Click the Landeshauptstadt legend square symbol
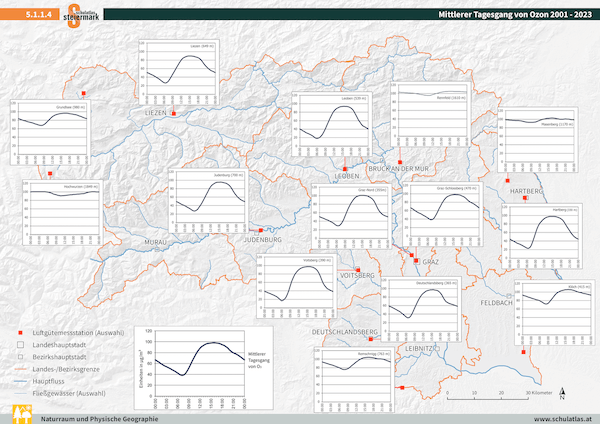Screen dimensions: 600x424 pos(20,345)
